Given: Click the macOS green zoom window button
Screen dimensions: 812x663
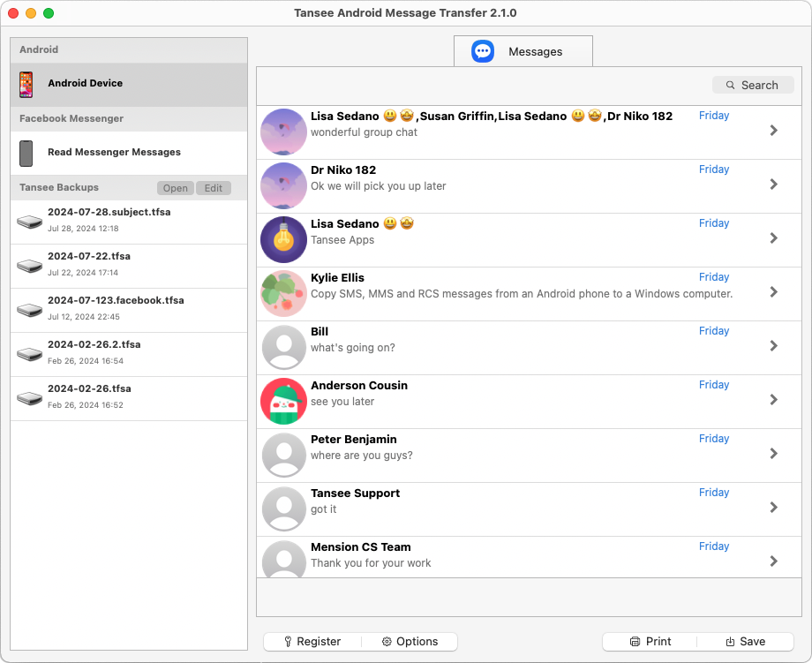Looking at the screenshot, I should 49,13.
